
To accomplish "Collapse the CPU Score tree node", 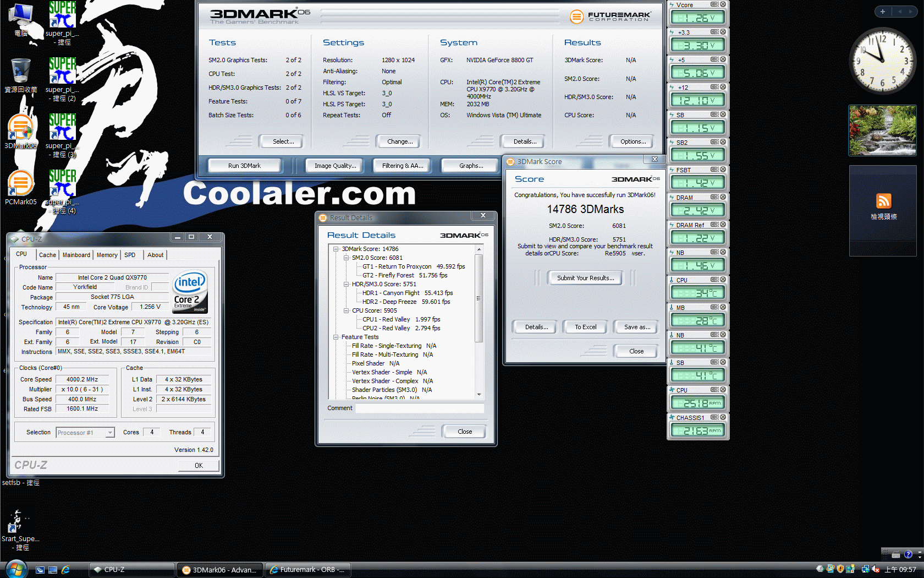I will [x=346, y=310].
